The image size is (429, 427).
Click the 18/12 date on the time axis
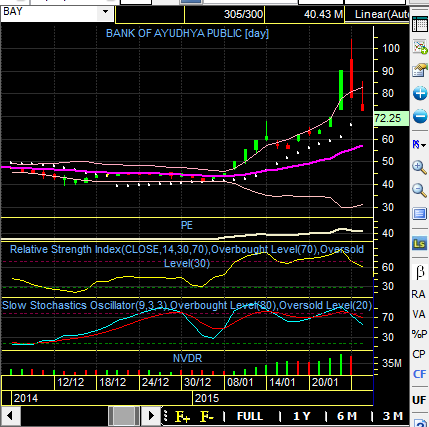click(x=113, y=382)
